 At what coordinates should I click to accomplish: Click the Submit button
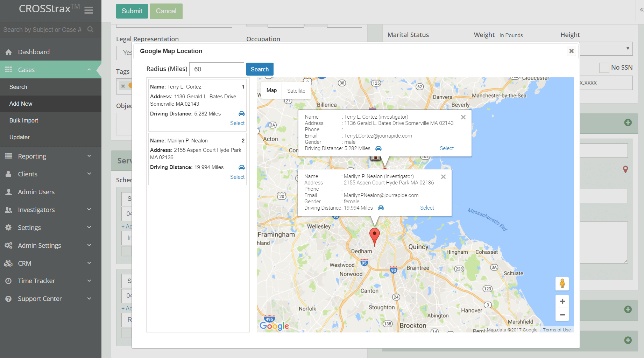[132, 11]
